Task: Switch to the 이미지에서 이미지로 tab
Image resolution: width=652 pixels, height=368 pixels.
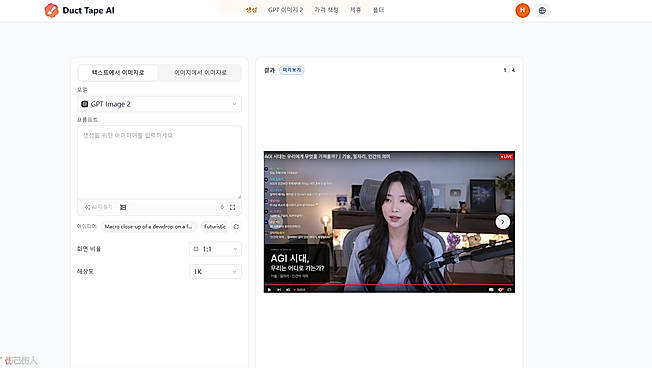Action: pyautogui.click(x=200, y=72)
